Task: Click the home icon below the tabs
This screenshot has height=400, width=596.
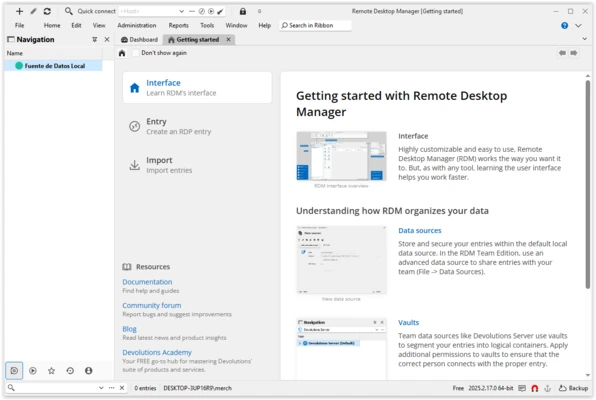Action: click(x=122, y=53)
